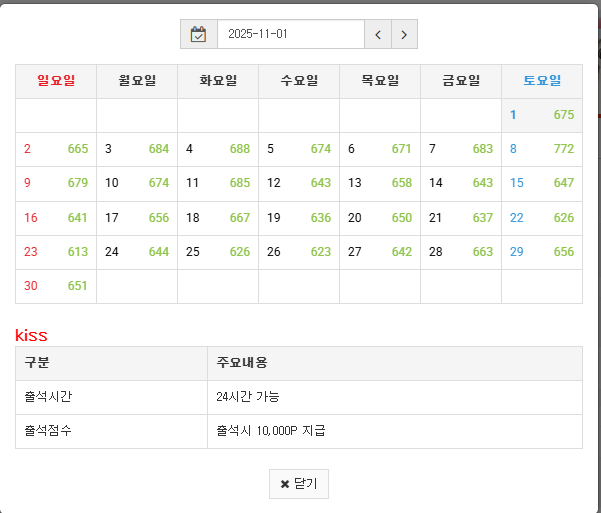Choose day 29 Saturday cell
The width and height of the screenshot is (601, 513).
click(542, 252)
